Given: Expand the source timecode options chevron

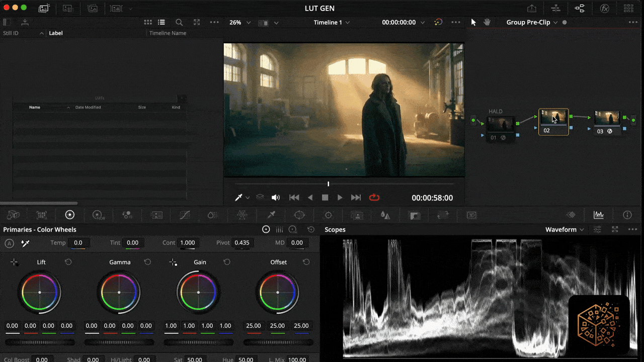Looking at the screenshot, I should pos(423,22).
